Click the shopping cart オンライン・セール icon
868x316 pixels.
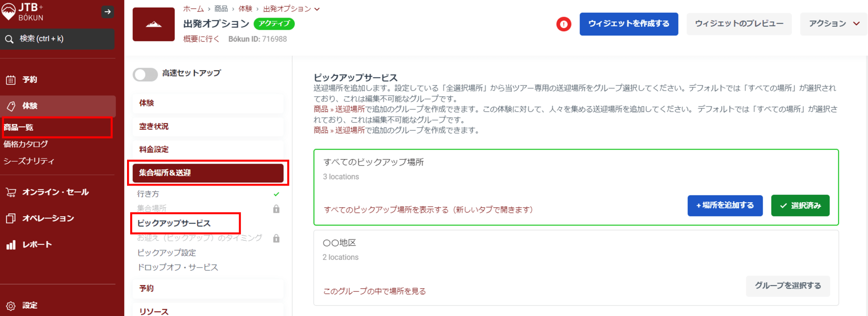[11, 192]
